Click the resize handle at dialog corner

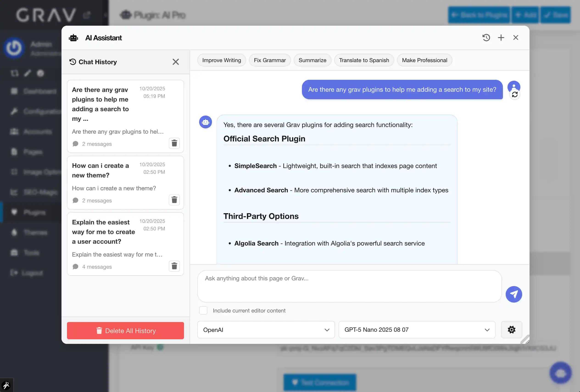[526, 340]
